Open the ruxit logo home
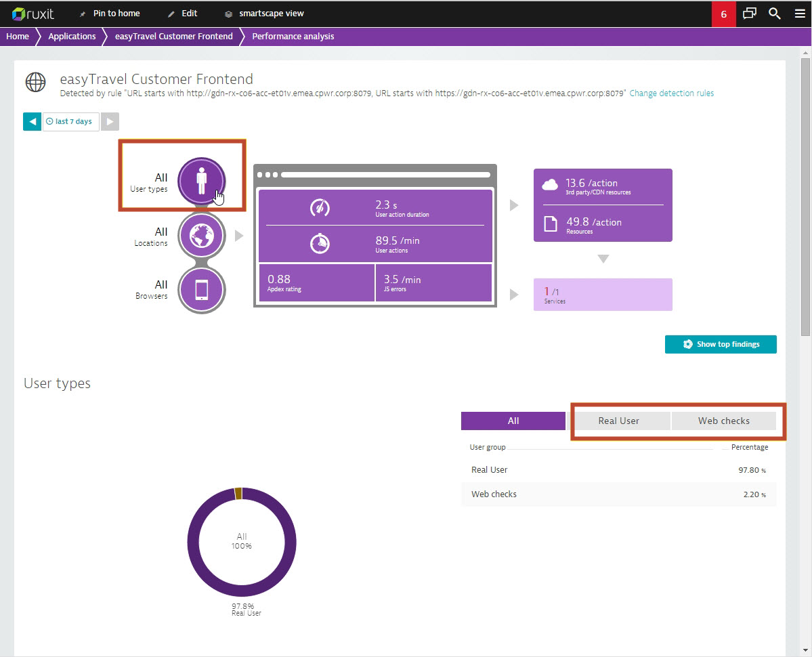812x657 pixels. click(x=33, y=14)
